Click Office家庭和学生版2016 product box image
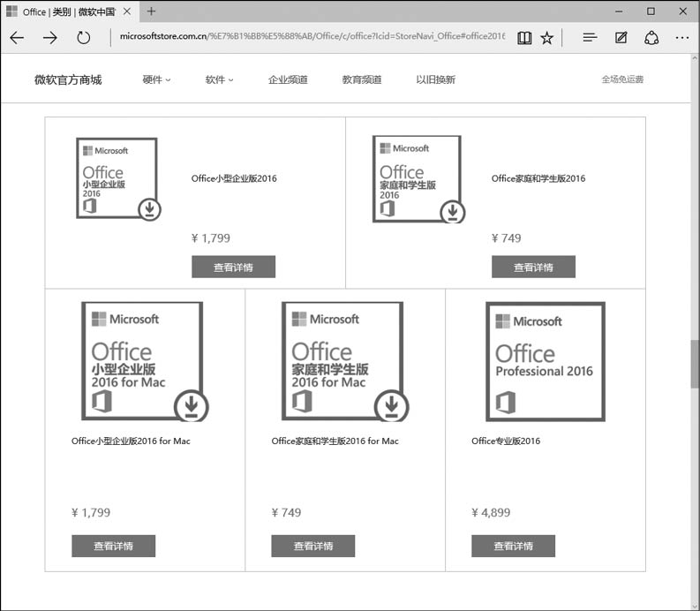Screen dimensions: 700x611 click(x=418, y=179)
